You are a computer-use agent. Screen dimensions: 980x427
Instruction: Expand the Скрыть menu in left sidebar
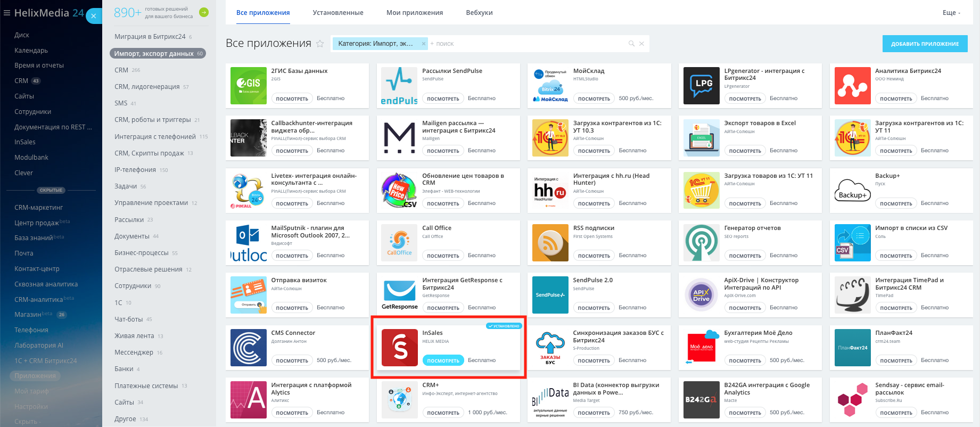[x=28, y=422]
